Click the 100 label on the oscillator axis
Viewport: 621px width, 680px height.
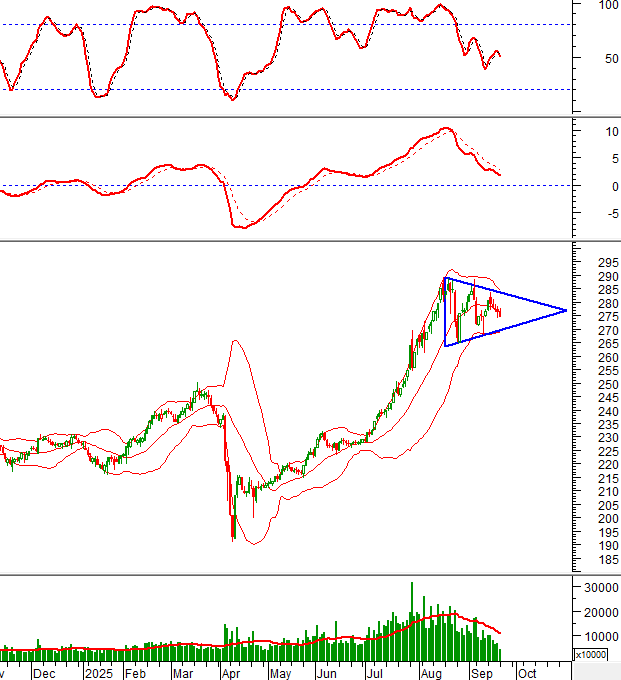607,5
